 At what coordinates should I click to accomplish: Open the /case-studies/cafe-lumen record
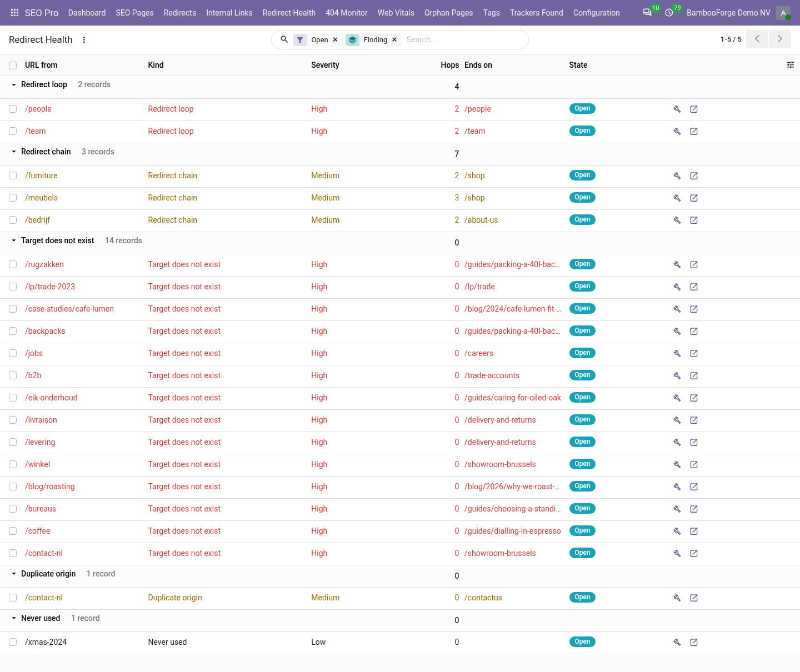tap(69, 309)
